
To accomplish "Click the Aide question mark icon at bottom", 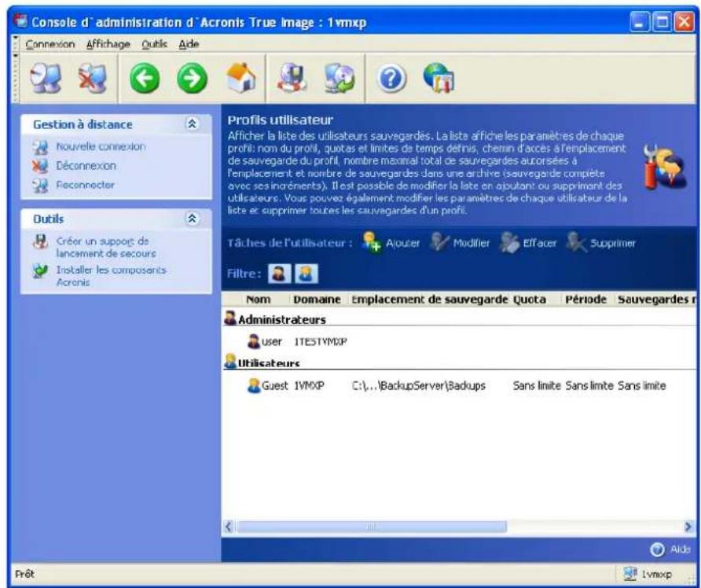I will click(x=657, y=549).
